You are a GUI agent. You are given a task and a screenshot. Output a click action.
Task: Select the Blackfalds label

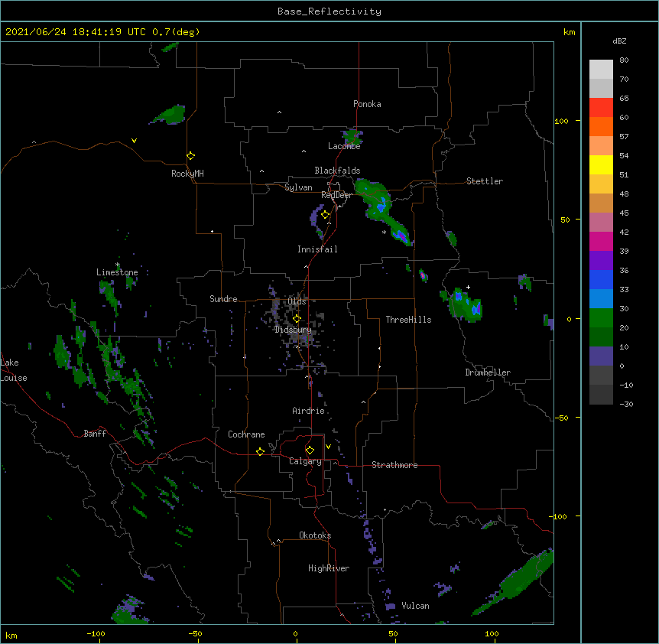[x=337, y=171]
